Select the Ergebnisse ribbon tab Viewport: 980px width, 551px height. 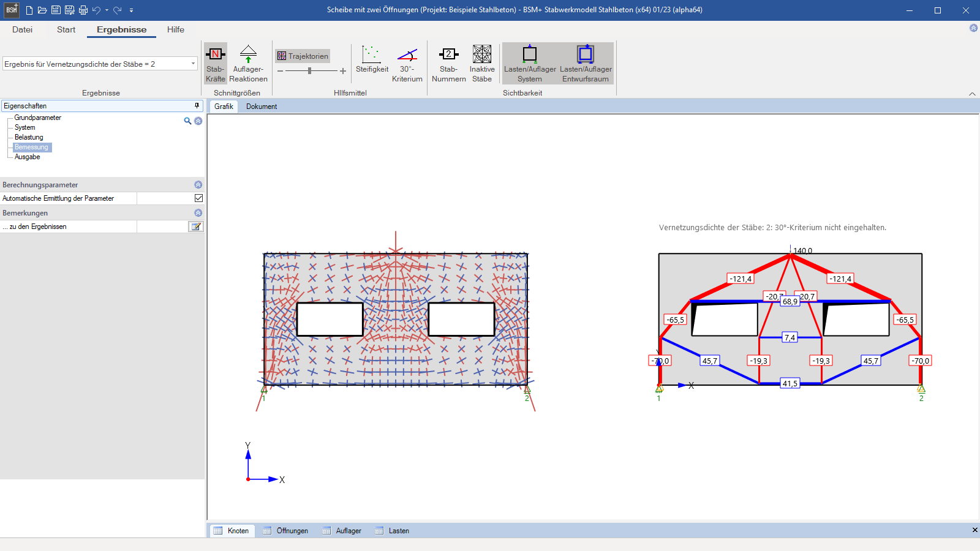pyautogui.click(x=121, y=29)
